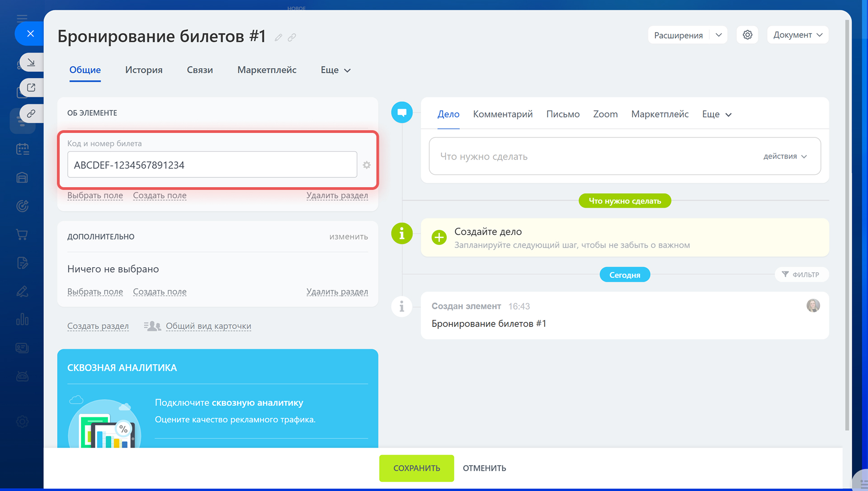Expand the Расширения dropdown arrow
Image resolution: width=868 pixels, height=491 pixels.
point(719,35)
